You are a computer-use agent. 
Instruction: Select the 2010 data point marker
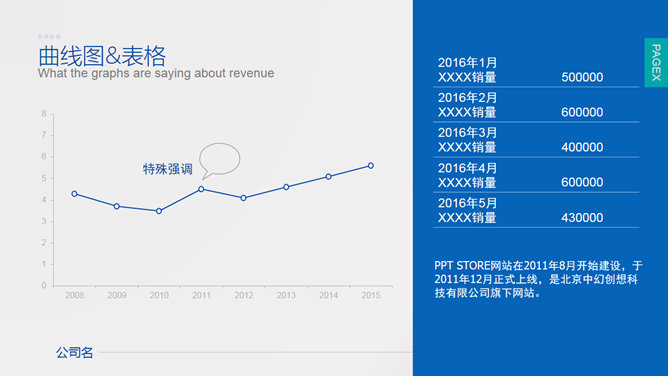[159, 211]
